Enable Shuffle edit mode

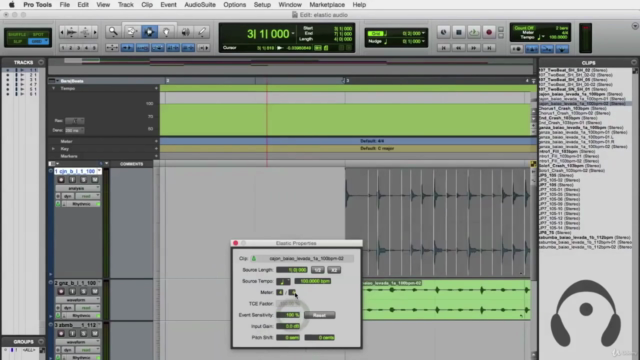(x=17, y=34)
